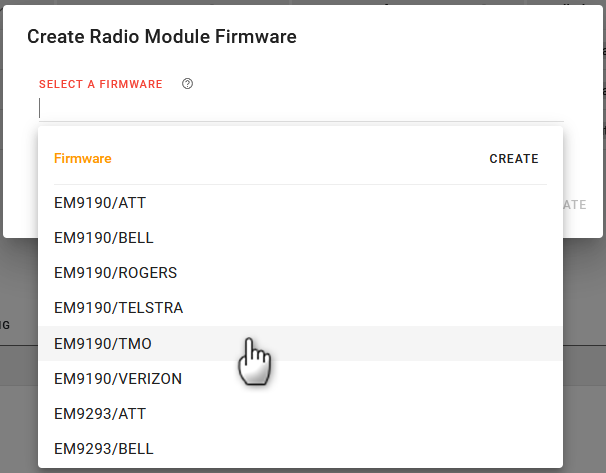
Task: Click the Create Radio Module Firmware title
Action: [162, 37]
